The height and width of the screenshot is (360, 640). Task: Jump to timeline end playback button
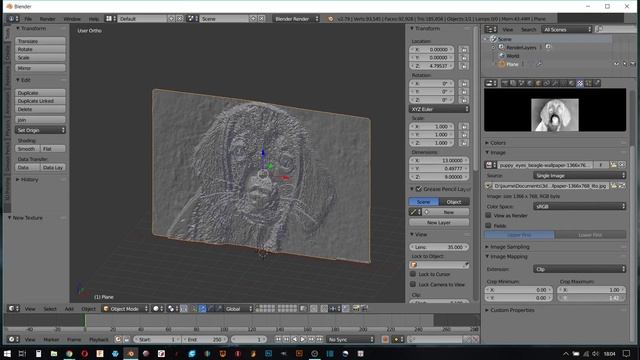[319, 339]
